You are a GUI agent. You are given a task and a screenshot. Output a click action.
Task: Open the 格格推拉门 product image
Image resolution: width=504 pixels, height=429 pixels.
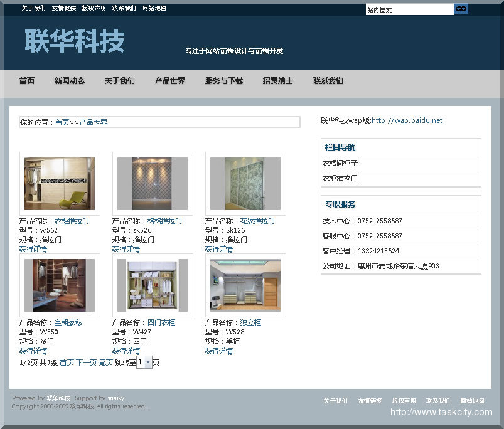point(153,184)
